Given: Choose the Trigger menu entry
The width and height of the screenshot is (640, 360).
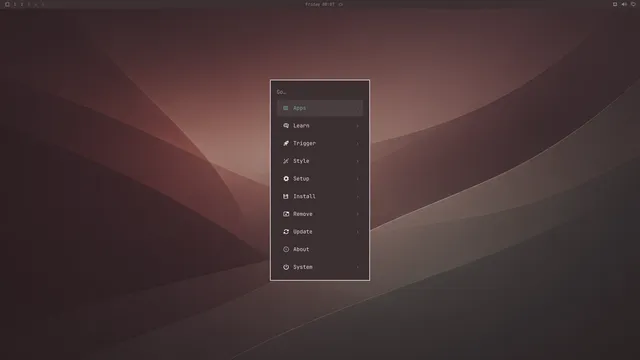Looking at the screenshot, I should pyautogui.click(x=320, y=143).
